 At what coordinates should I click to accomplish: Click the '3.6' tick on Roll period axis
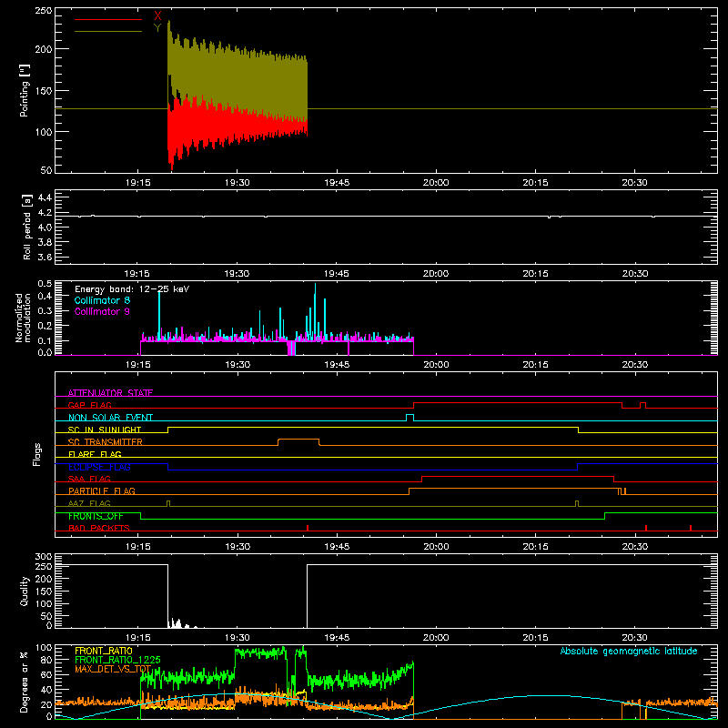point(45,257)
